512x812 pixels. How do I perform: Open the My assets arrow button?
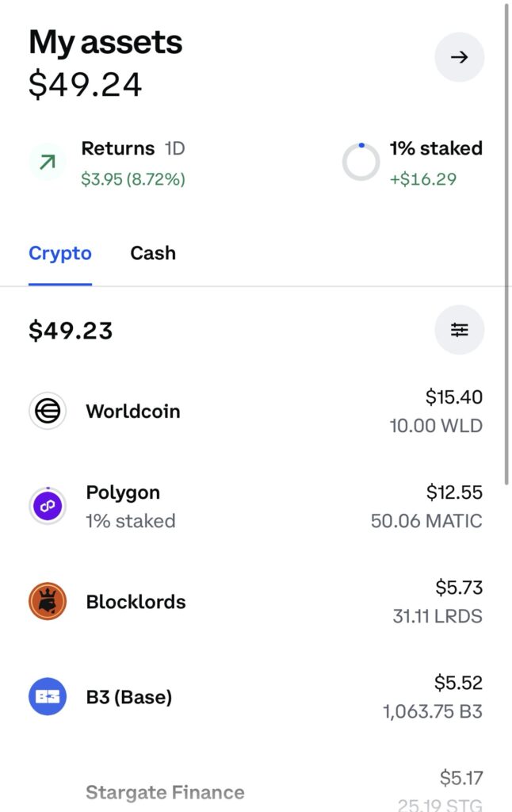coord(459,57)
